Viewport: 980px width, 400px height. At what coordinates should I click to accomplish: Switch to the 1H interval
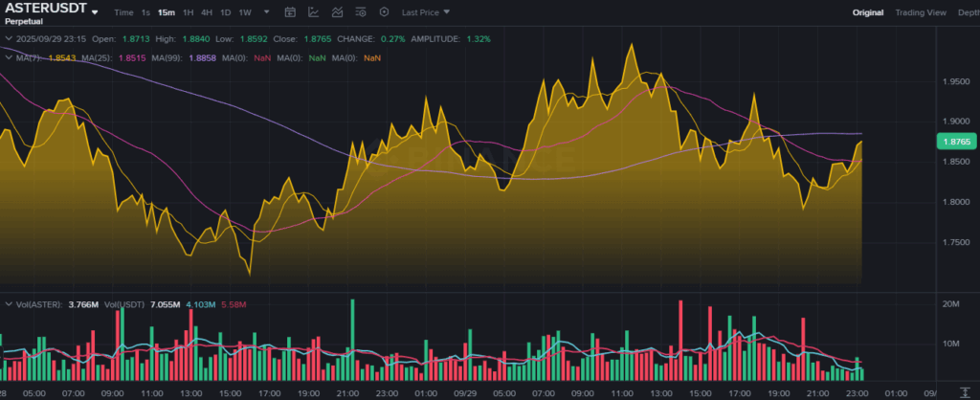pos(188,12)
